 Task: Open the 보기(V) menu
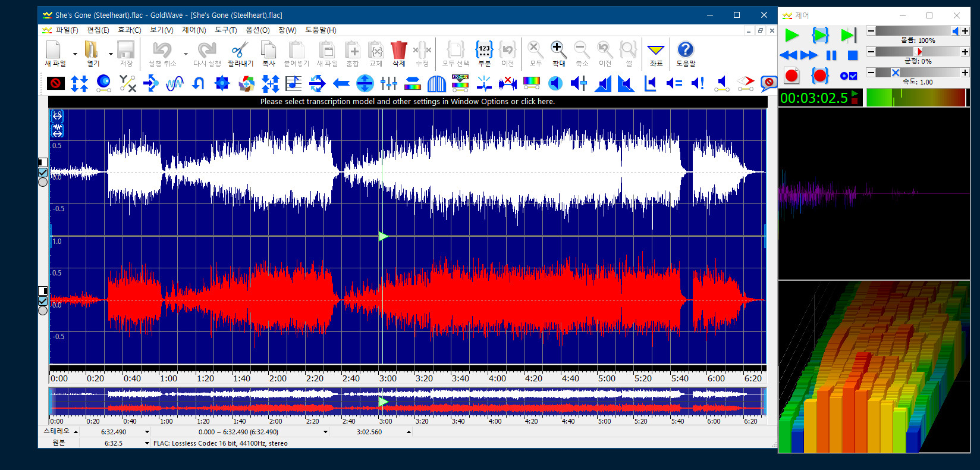(161, 30)
